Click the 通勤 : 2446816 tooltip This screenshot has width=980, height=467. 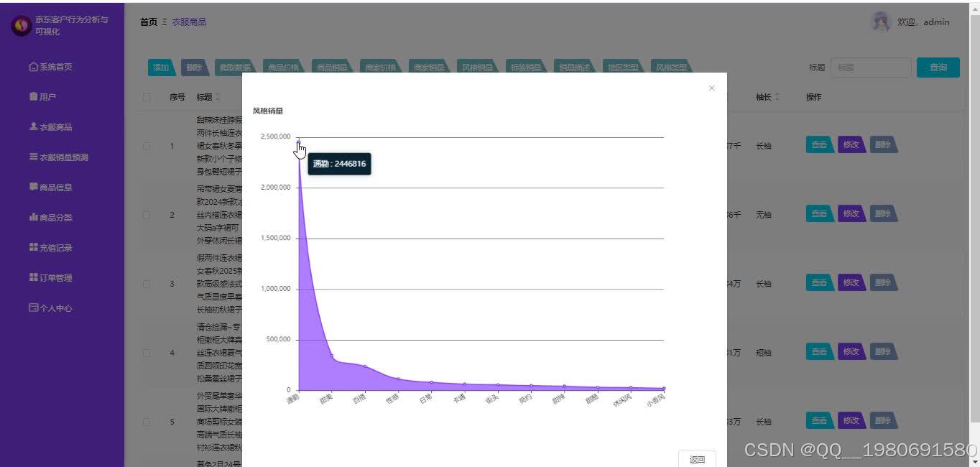pos(339,164)
